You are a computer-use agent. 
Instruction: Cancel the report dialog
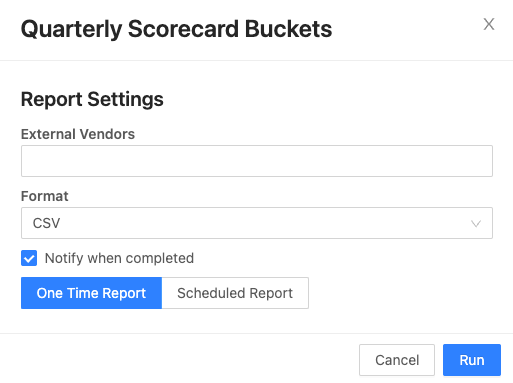tap(397, 360)
